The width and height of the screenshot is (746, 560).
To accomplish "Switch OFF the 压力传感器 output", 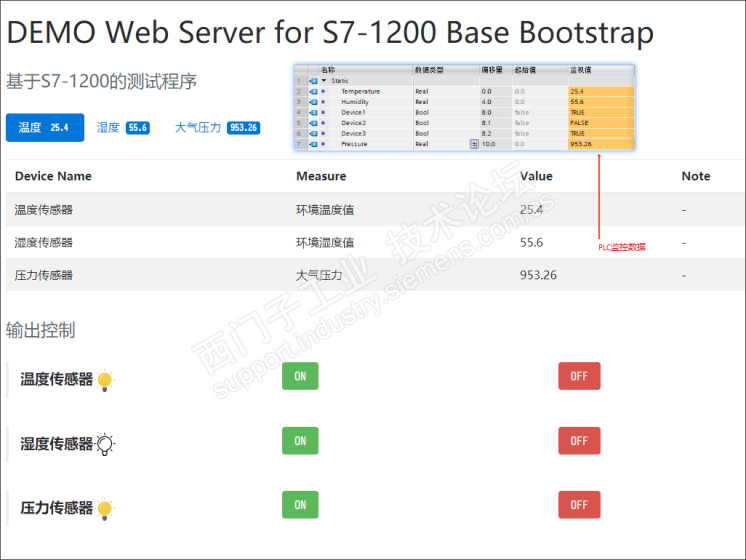I will (x=579, y=505).
